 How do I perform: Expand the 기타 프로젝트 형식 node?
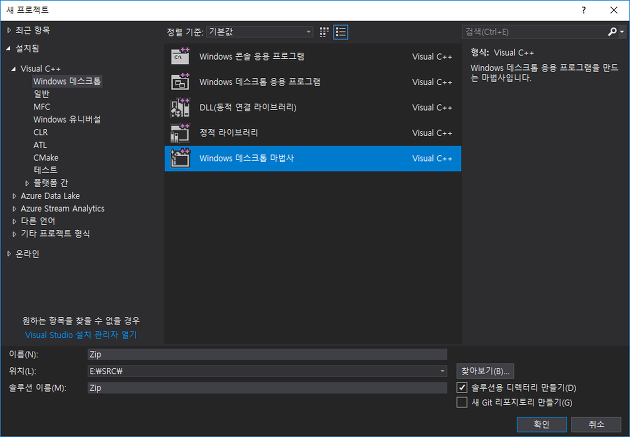tap(14, 234)
